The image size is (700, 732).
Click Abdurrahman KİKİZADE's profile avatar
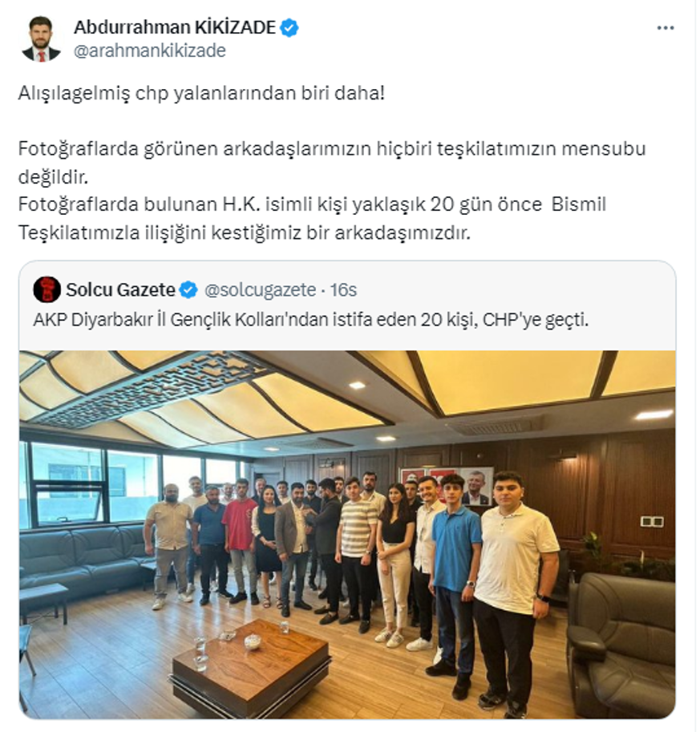click(x=41, y=38)
